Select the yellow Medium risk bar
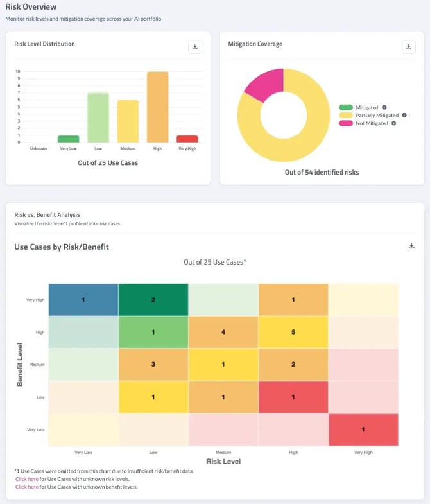 (128, 121)
